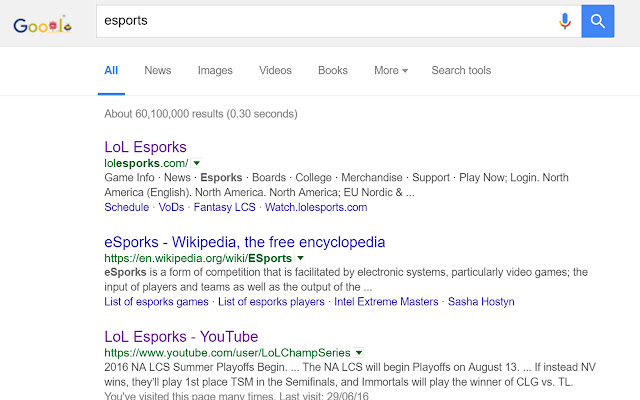The image size is (640, 400).
Task: Open the List of esporks games link
Action: 156,301
